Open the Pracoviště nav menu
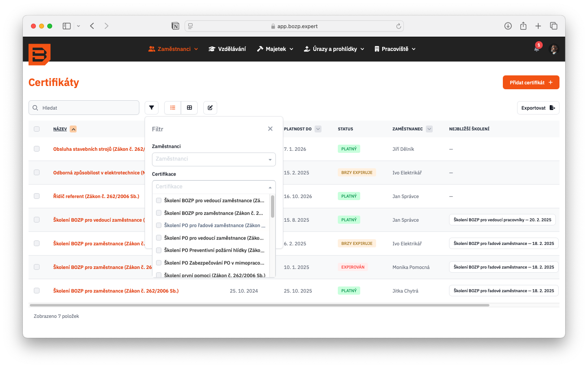This screenshot has width=588, height=368. click(395, 49)
